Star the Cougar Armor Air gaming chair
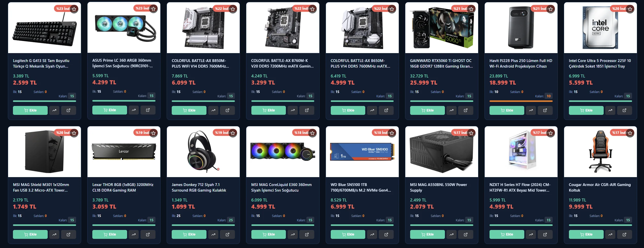Image resolution: width=644 pixels, height=248 pixels. [630, 133]
